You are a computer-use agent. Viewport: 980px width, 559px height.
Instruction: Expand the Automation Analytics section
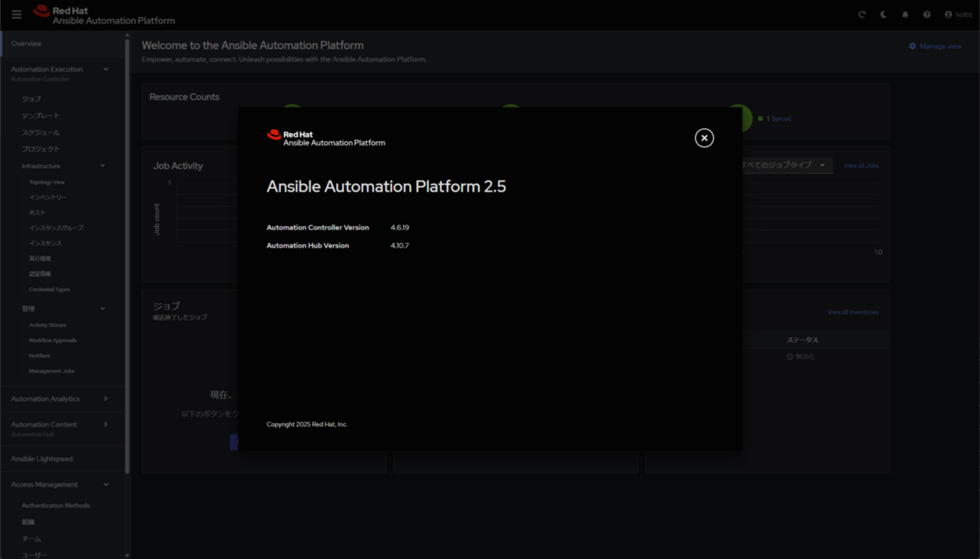(105, 398)
